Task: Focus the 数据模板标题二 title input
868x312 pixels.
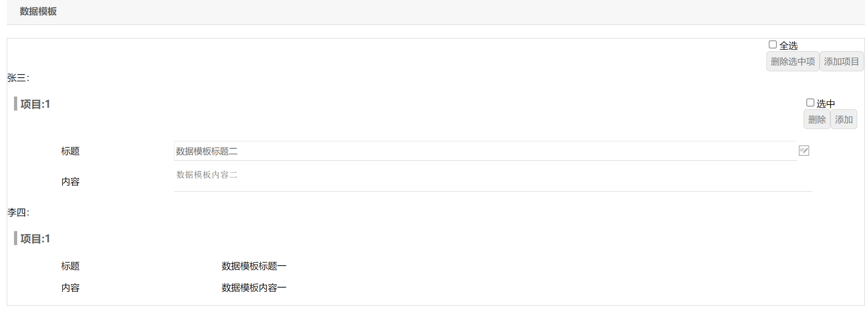Action: click(485, 151)
